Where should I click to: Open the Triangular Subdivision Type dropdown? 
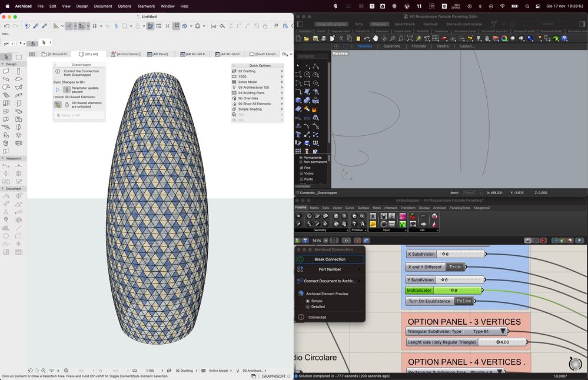click(x=503, y=331)
